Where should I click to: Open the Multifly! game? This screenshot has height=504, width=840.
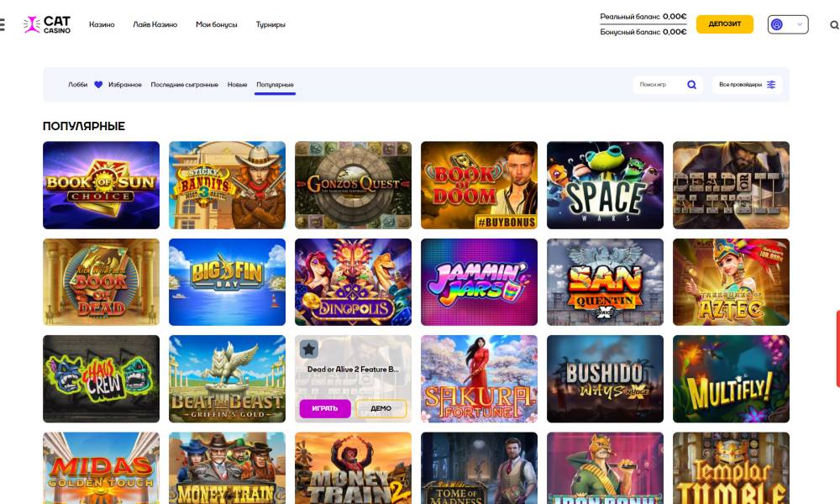[x=732, y=379]
